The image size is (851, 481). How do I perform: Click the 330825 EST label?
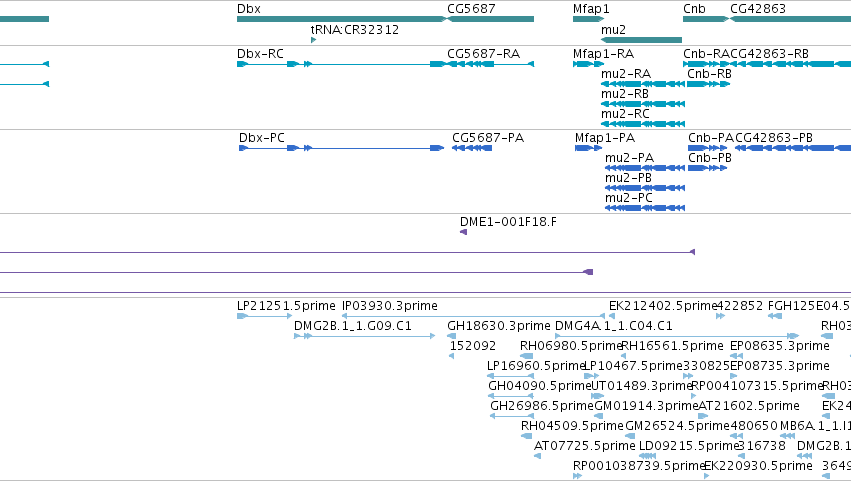pos(706,366)
